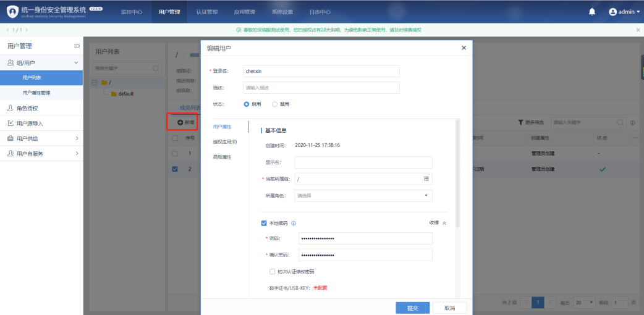The width and height of the screenshot is (644, 315).
Task: Open group picker icon in 当前所属组 field
Action: click(426, 179)
